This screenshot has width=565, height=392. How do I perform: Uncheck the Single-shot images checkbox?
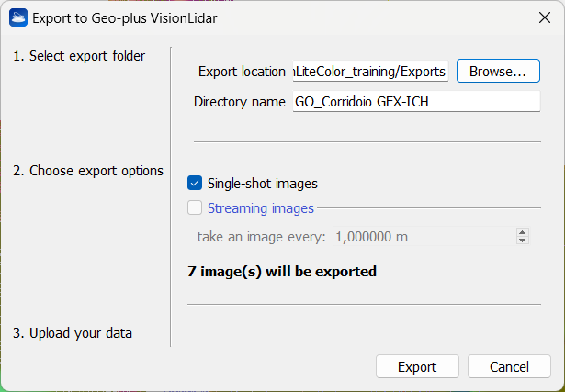[195, 184]
